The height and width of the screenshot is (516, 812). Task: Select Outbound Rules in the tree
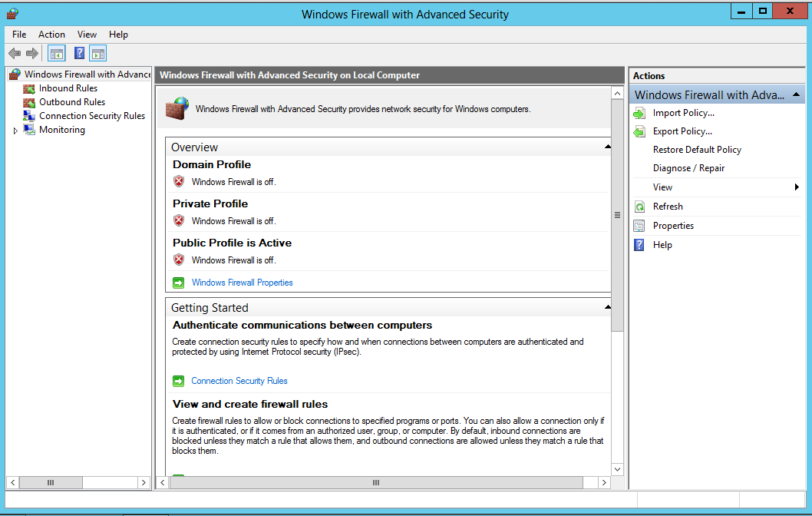point(72,102)
